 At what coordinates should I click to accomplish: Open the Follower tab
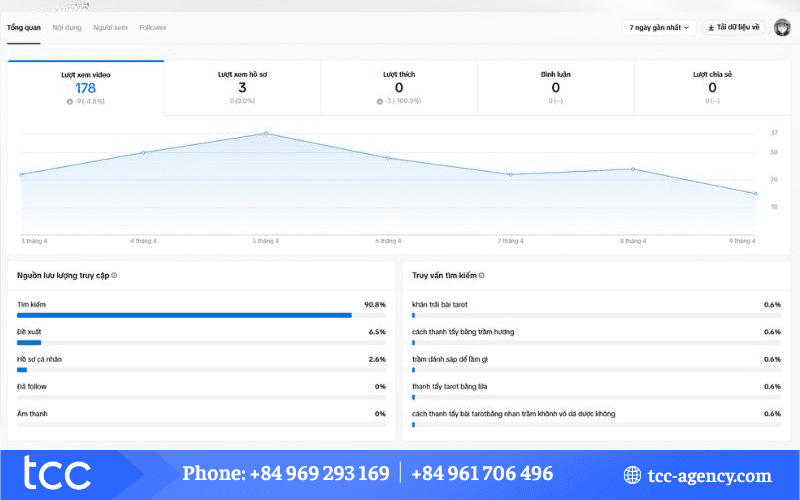153,27
